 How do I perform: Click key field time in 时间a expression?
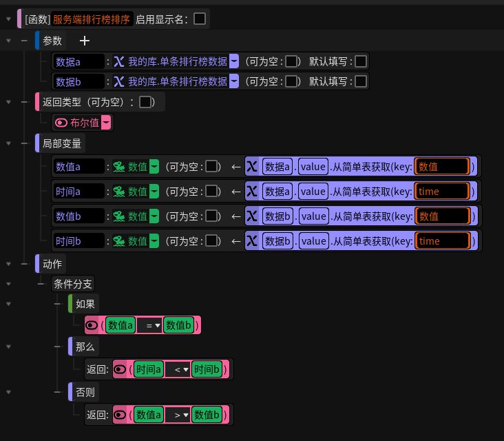[442, 192]
